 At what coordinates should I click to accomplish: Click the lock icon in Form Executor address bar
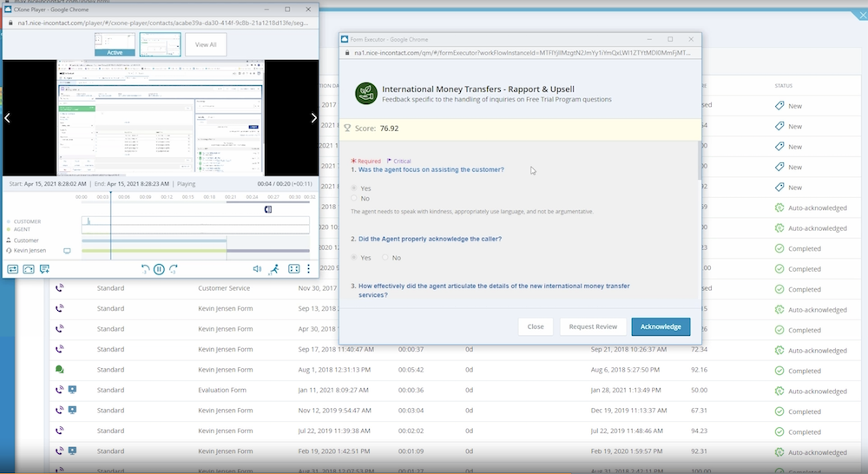(347, 53)
